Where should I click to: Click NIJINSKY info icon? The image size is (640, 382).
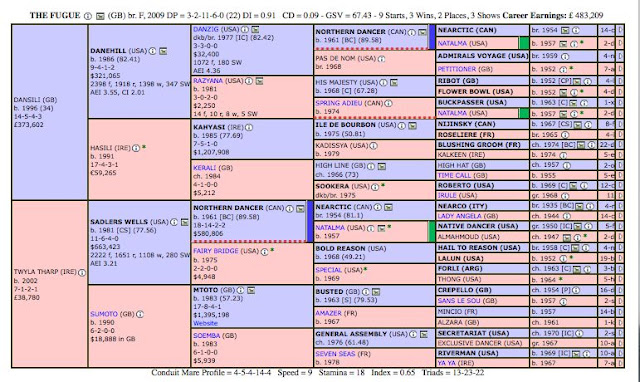(x=588, y=124)
